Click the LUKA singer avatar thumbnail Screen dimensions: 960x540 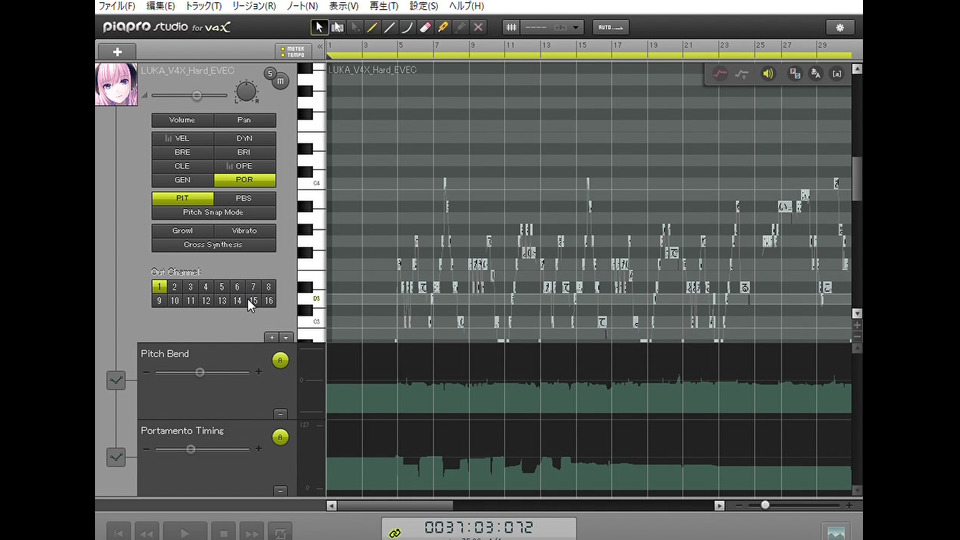point(116,84)
